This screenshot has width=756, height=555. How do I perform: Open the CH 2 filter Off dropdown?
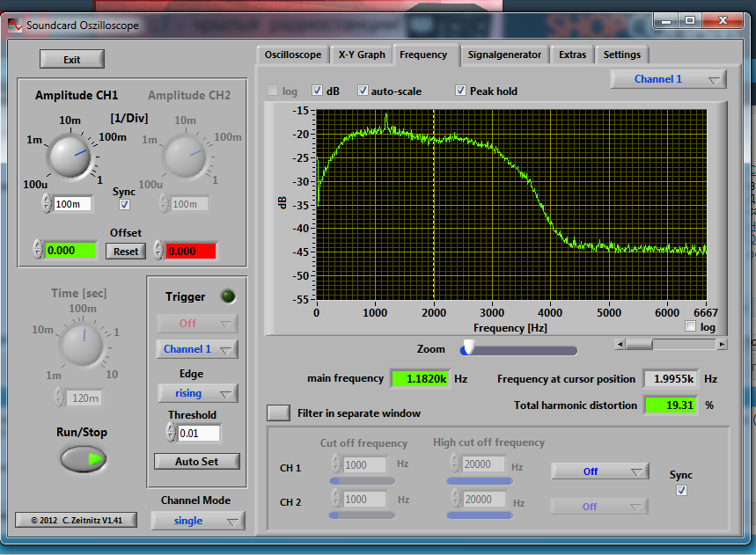click(x=598, y=507)
